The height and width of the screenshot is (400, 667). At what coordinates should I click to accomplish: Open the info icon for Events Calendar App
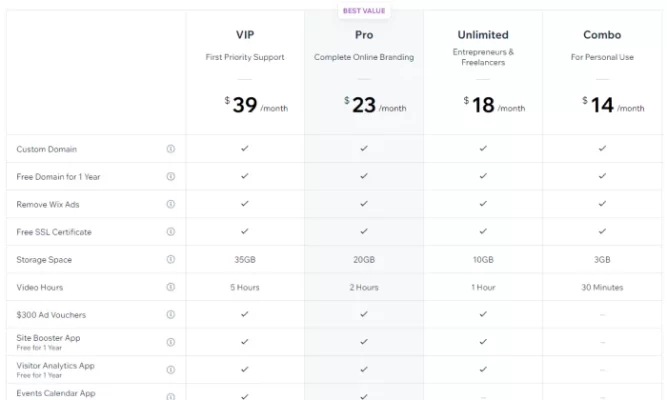[x=171, y=397]
